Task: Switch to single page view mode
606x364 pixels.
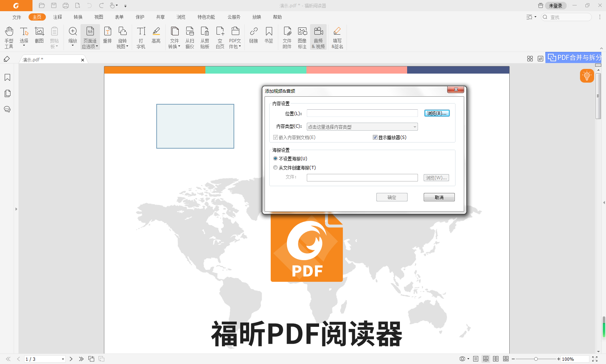Action: tap(476, 359)
